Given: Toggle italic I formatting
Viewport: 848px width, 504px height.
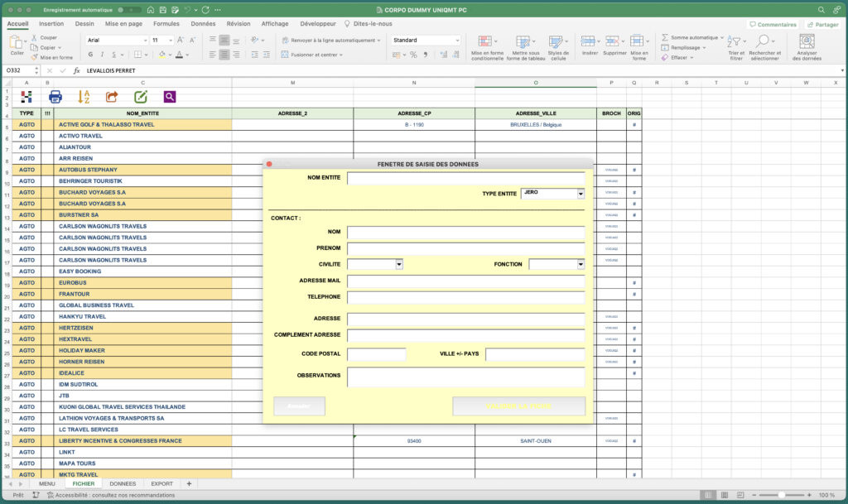Looking at the screenshot, I should point(102,55).
